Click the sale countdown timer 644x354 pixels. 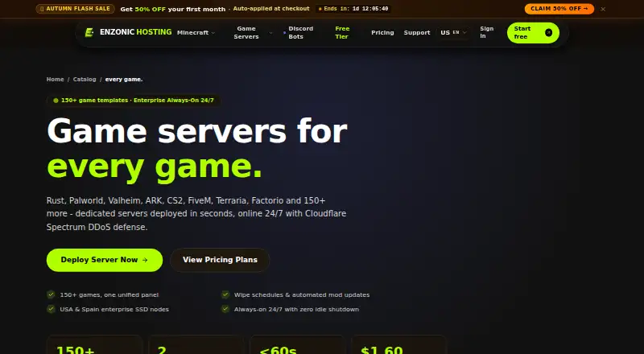point(353,9)
